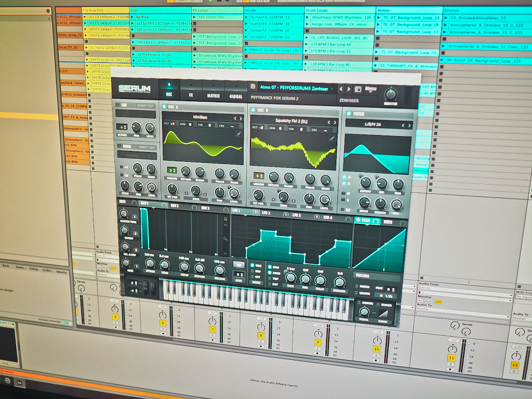Viewport: 532px width, 399px height.
Task: Open the L/B/H 24 filter type selector
Action: (372, 124)
